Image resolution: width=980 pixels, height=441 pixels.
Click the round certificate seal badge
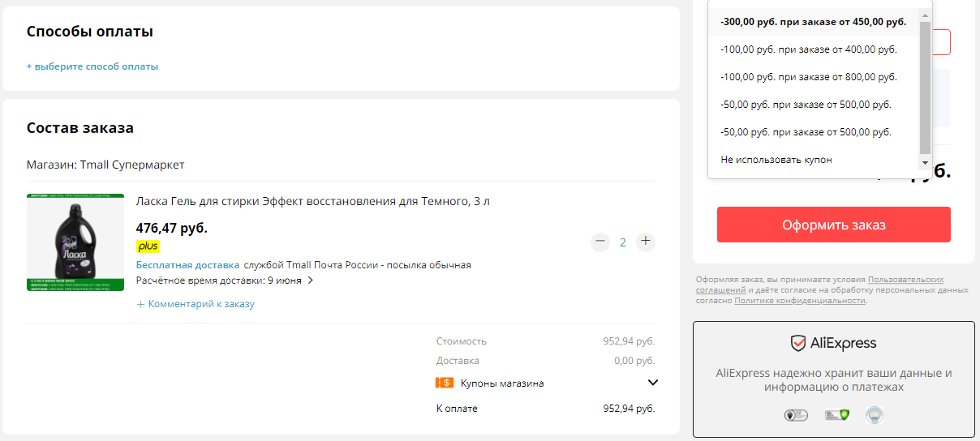(874, 415)
